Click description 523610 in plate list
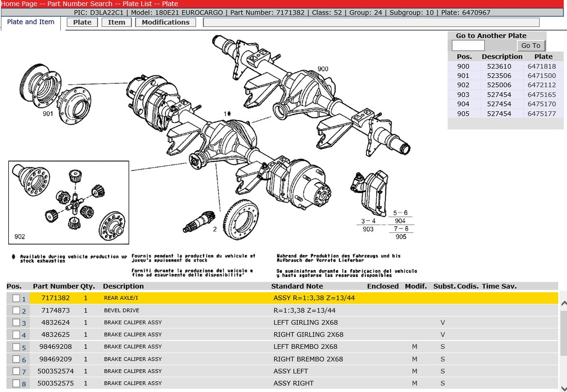The height and width of the screenshot is (392, 567). click(499, 67)
